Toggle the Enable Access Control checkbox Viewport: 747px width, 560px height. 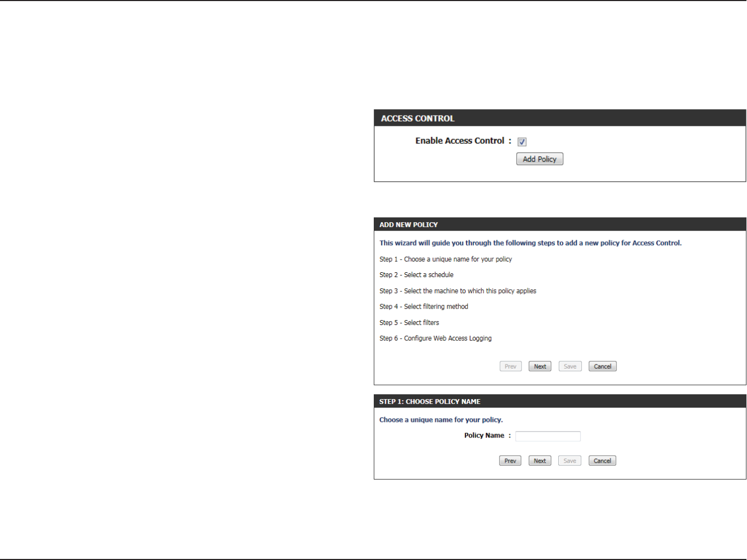click(522, 142)
